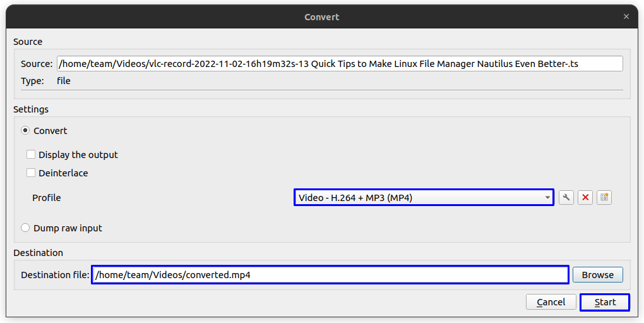The image size is (644, 323).
Task: Enable the Display the output checkbox
Action: pyautogui.click(x=31, y=154)
